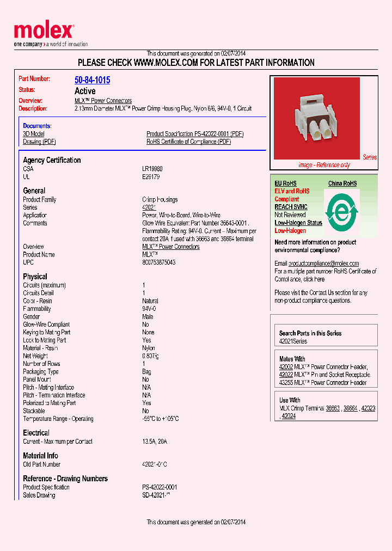Open crimp terminal 42024 link
This screenshot has height=551, width=392.
pyautogui.click(x=289, y=416)
